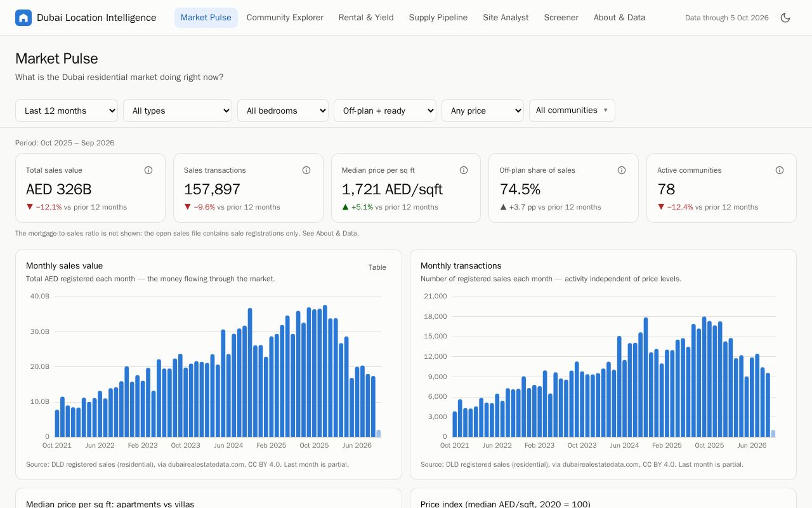Viewport: 812px width, 508px height.
Task: Click the Monthly transactions chart title
Action: [461, 265]
